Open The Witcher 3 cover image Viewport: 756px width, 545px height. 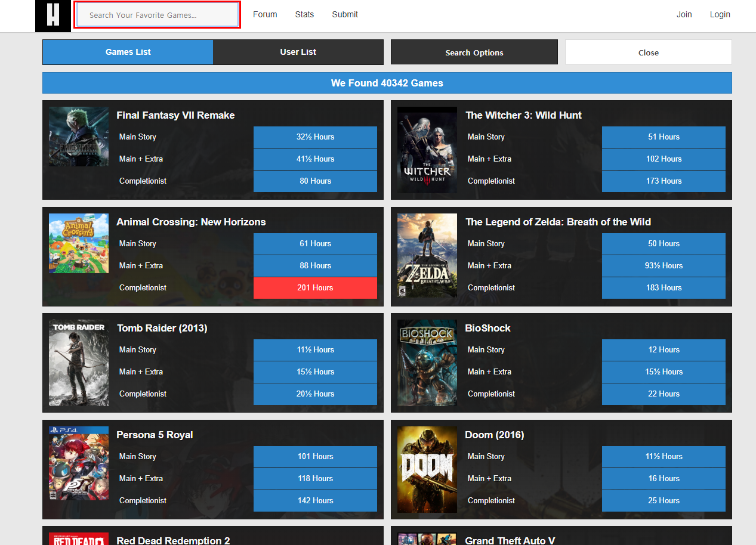coord(427,150)
